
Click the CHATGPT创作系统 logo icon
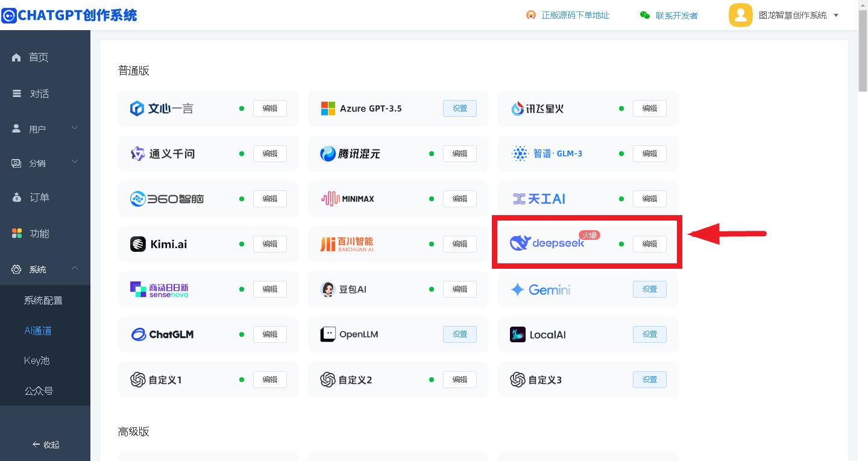point(9,15)
